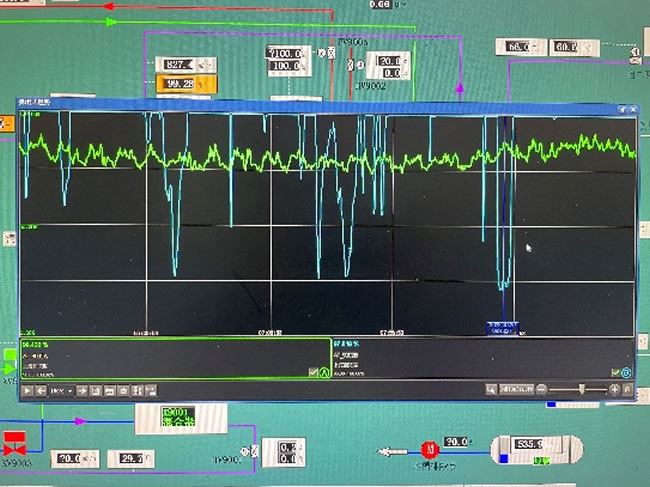
Task: Click the blue circled B pen icon
Action: [x=627, y=373]
